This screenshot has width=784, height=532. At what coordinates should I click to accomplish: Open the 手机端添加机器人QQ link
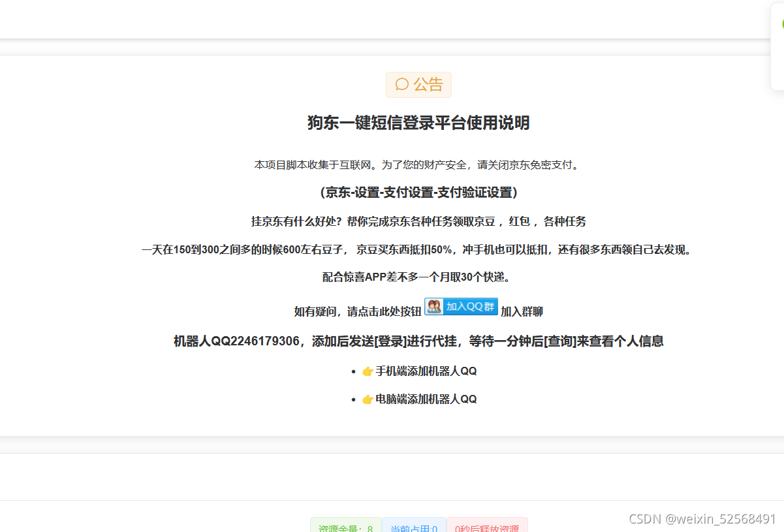(426, 371)
